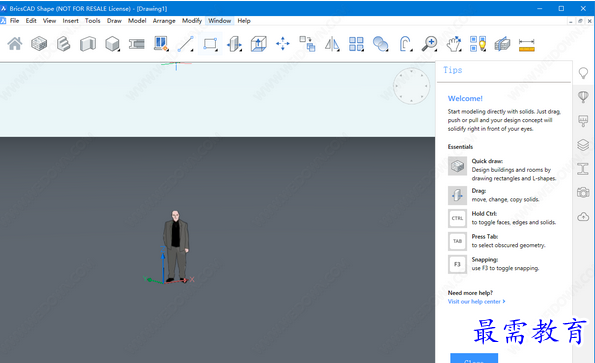Open the Draw menu
Image resolution: width=595 pixels, height=363 pixels.
click(x=114, y=21)
